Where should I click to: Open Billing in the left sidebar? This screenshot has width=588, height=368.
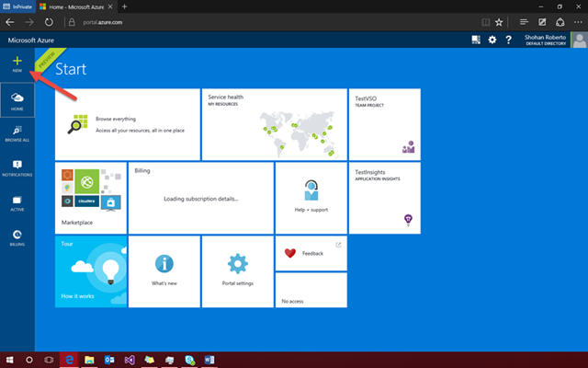pos(17,238)
